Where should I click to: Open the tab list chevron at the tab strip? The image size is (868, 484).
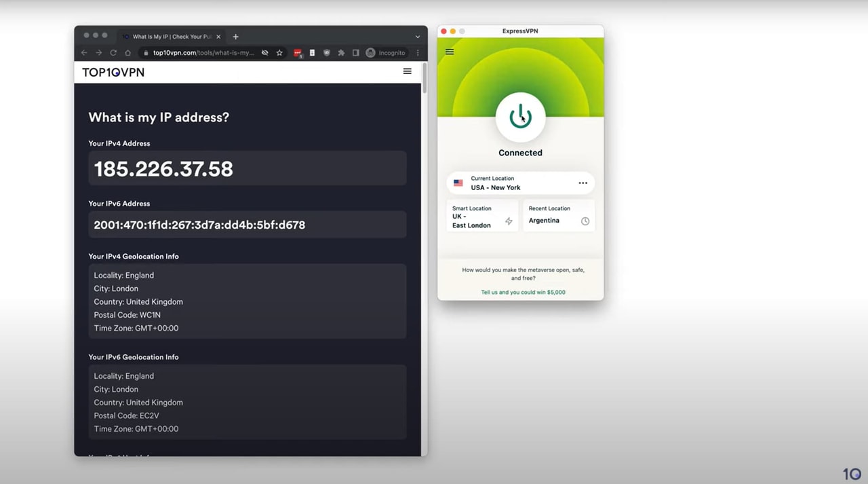[418, 35]
